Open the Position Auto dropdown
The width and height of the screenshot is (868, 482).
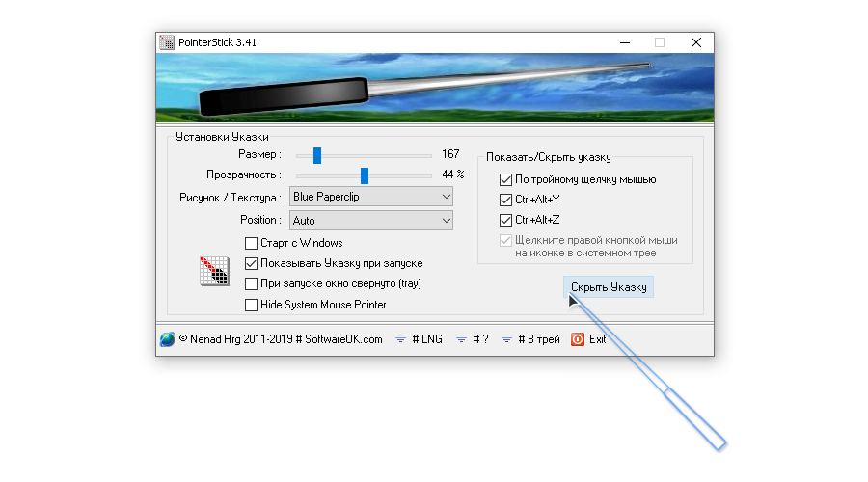point(371,220)
